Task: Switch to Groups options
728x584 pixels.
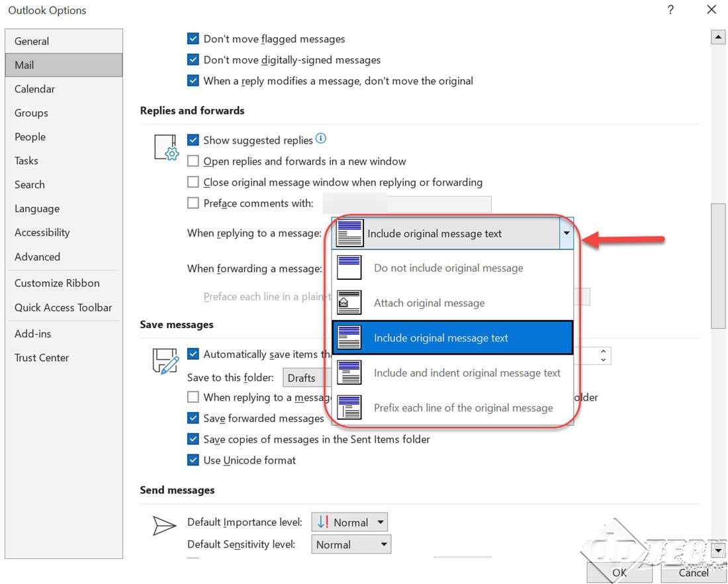Action: click(x=64, y=112)
